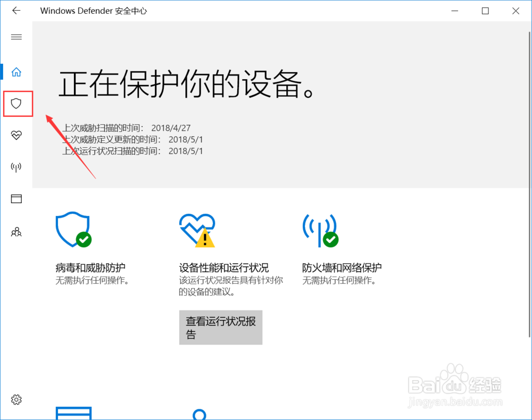Open 防火墙和网络保护 heading
Screen dimensions: 532x420
click(x=342, y=268)
